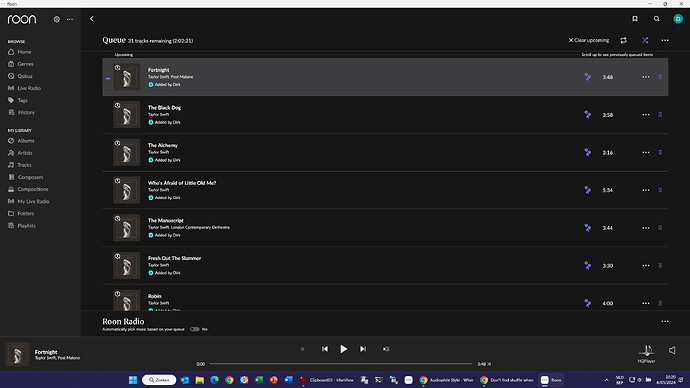Screen dimensions: 690x388
Task: Select track title Who's Afraid of Little Old Me?
Action: [x=182, y=183]
